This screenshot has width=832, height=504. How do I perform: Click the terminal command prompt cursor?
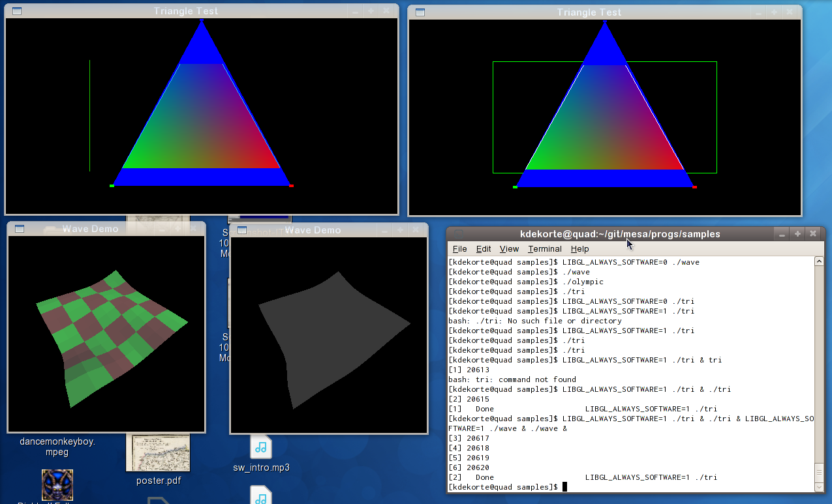point(565,487)
